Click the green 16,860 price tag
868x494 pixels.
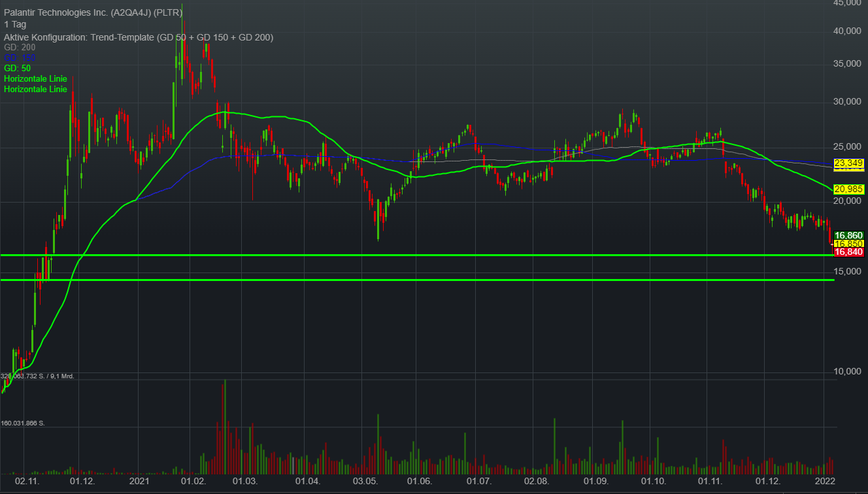coord(849,235)
